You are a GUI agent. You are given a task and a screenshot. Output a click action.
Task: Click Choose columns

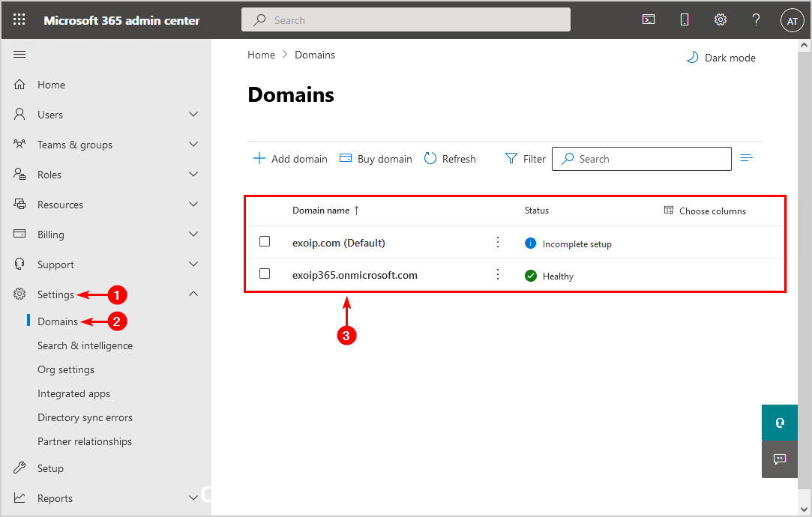[x=705, y=211]
